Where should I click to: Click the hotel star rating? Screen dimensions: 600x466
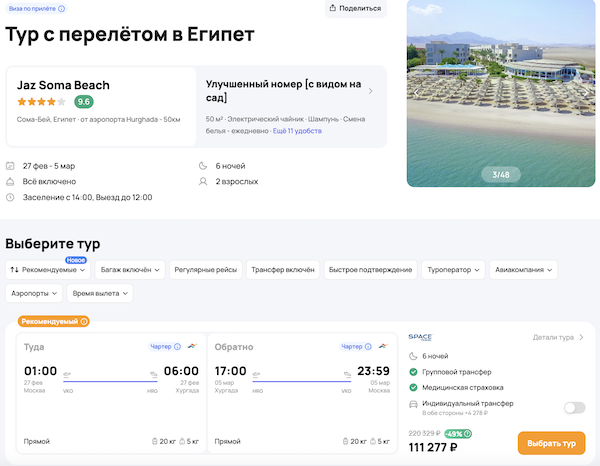pos(42,102)
